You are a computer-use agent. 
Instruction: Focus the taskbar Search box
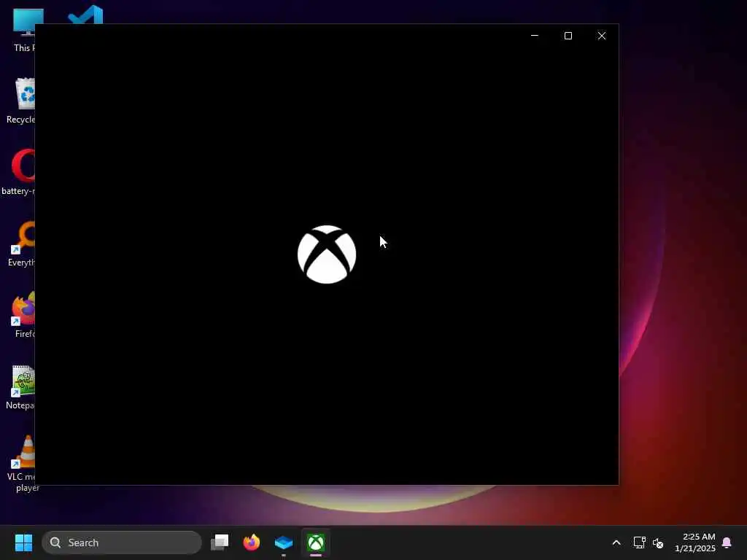coord(122,542)
